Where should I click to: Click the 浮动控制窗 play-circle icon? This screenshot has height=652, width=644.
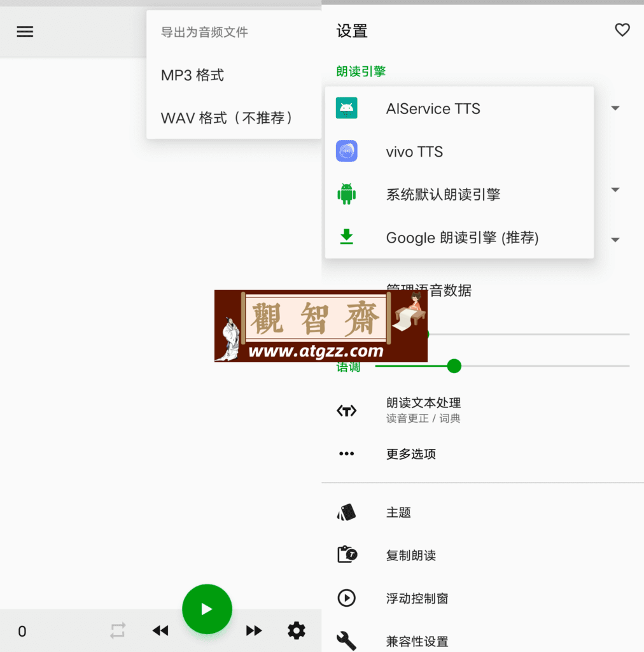click(x=347, y=598)
